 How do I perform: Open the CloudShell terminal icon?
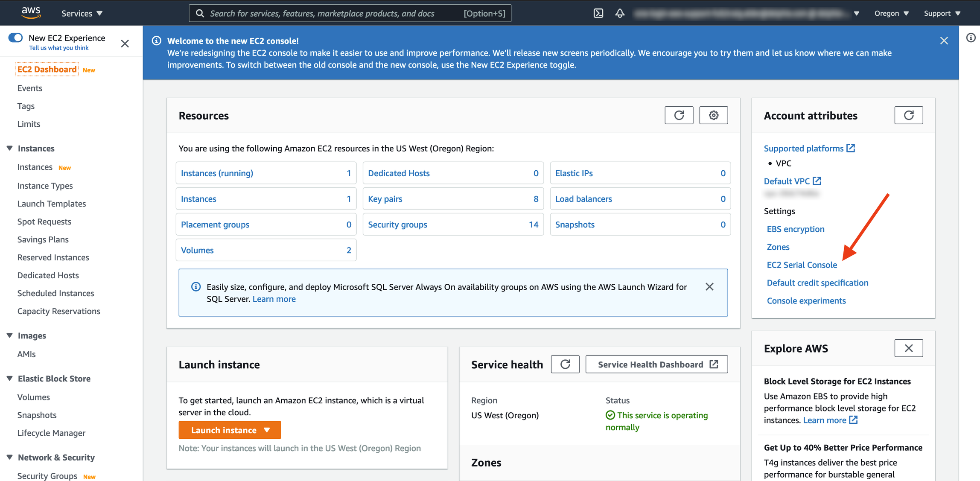click(x=598, y=13)
